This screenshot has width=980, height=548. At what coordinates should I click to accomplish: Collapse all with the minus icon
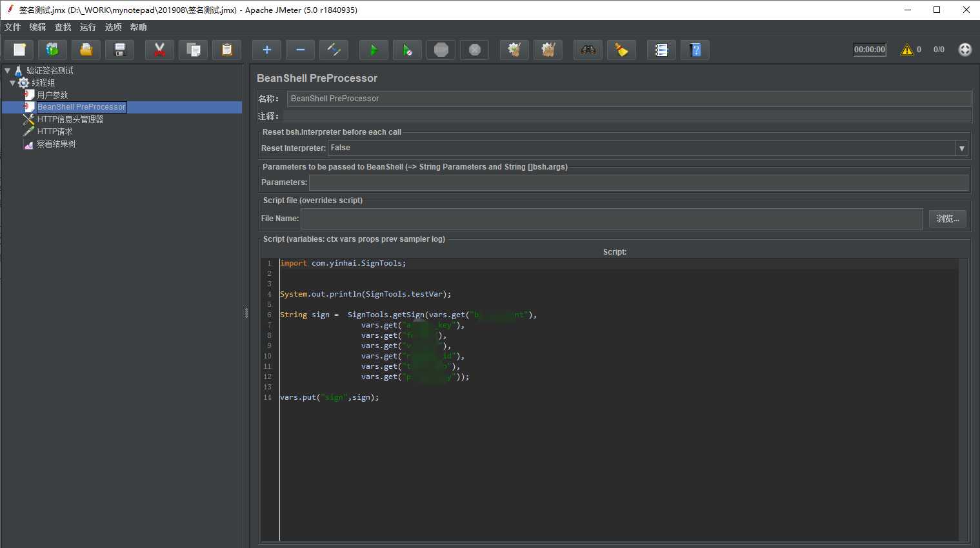[300, 50]
